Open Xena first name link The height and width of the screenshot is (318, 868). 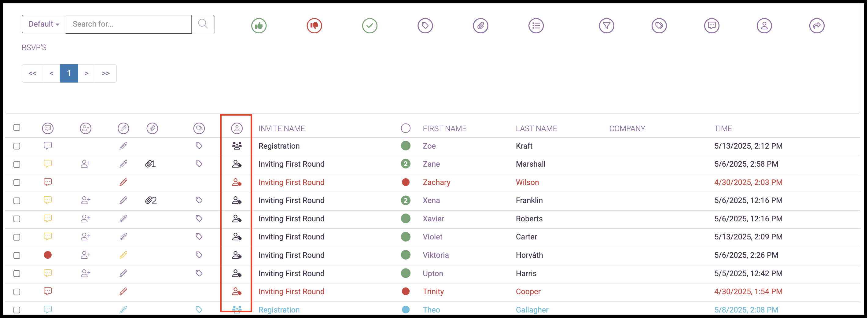pyautogui.click(x=431, y=200)
